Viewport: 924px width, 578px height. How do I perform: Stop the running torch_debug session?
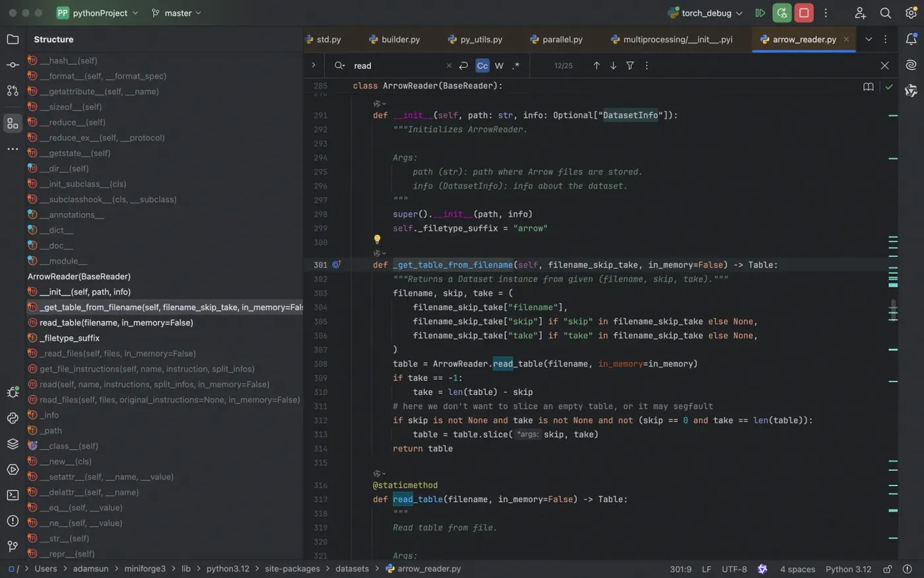click(804, 13)
